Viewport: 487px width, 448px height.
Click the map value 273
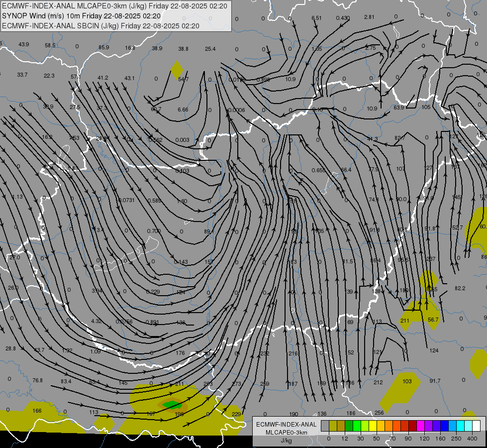[237, 384]
